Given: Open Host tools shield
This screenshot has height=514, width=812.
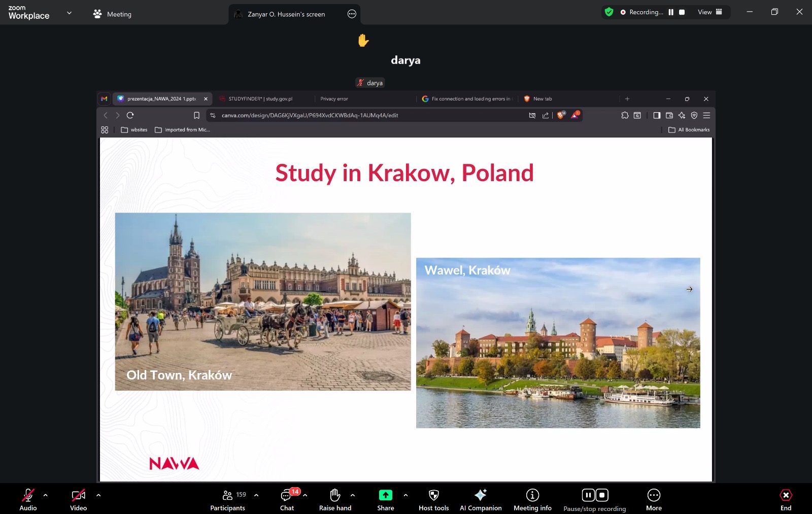Looking at the screenshot, I should pyautogui.click(x=433, y=500).
